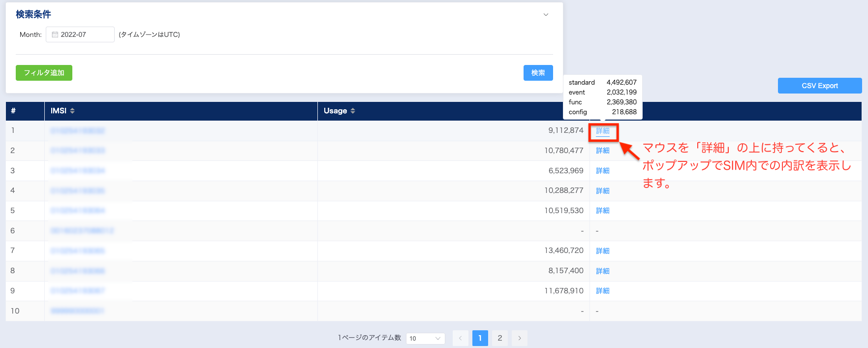
Task: Collapse the 検索条件 panel chevron
Action: coord(546,15)
